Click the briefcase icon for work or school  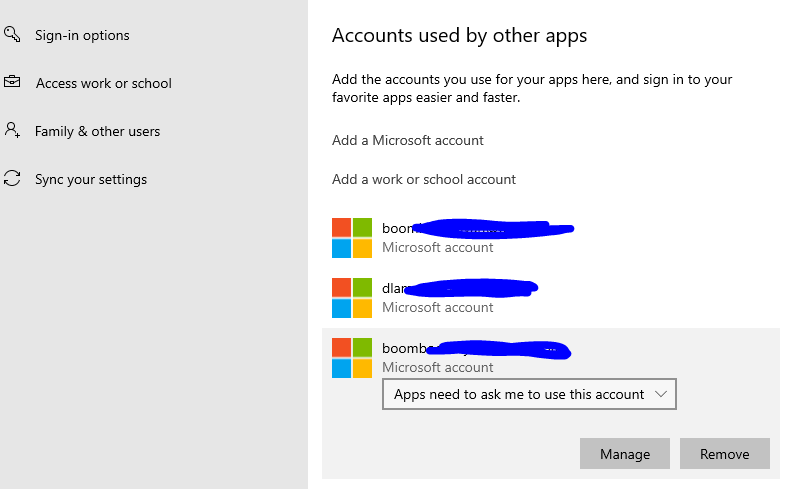click(12, 81)
